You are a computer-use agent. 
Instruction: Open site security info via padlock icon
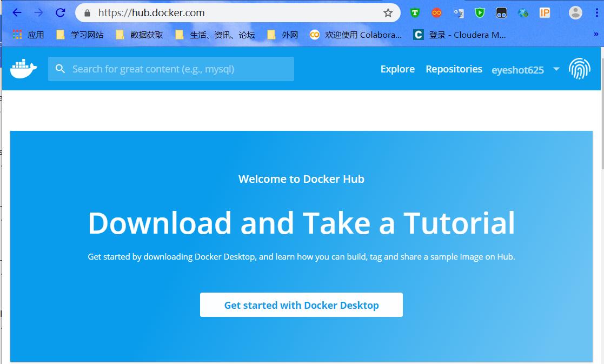coord(88,13)
